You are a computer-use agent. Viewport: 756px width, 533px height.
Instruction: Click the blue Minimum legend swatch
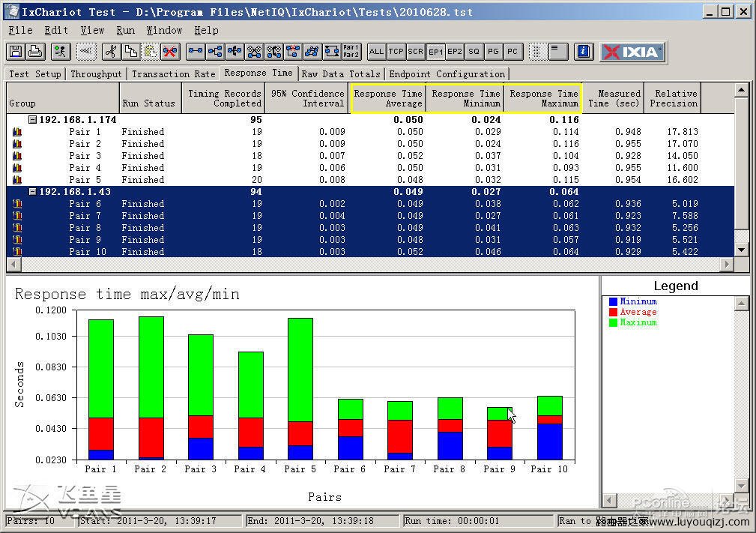pyautogui.click(x=614, y=301)
